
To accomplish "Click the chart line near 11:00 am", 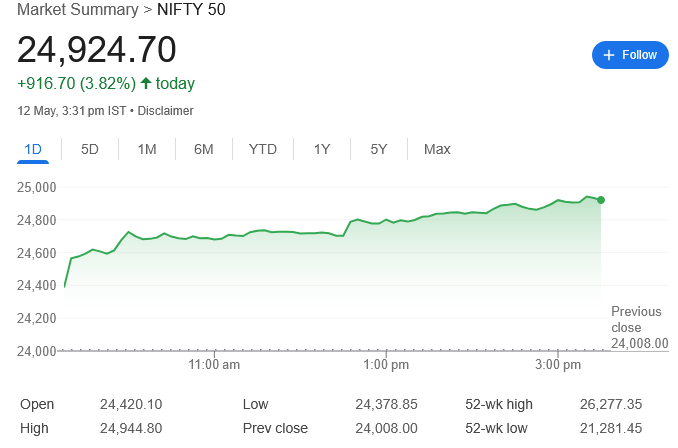I will coord(214,239).
